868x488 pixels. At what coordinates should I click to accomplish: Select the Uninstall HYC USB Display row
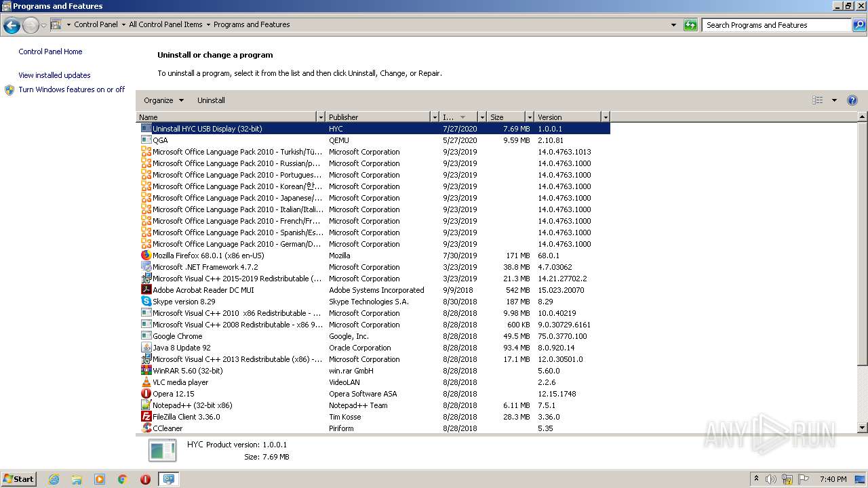tap(373, 129)
